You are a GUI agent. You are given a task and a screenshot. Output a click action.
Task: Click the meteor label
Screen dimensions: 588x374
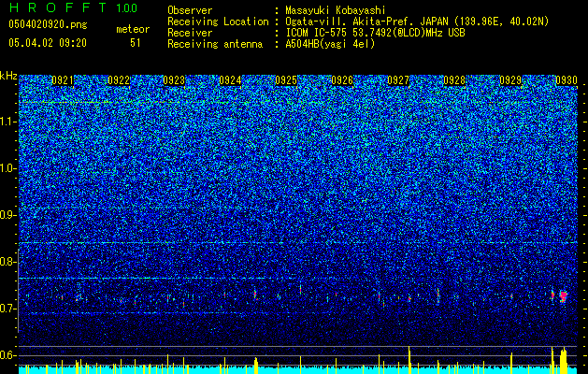(133, 29)
